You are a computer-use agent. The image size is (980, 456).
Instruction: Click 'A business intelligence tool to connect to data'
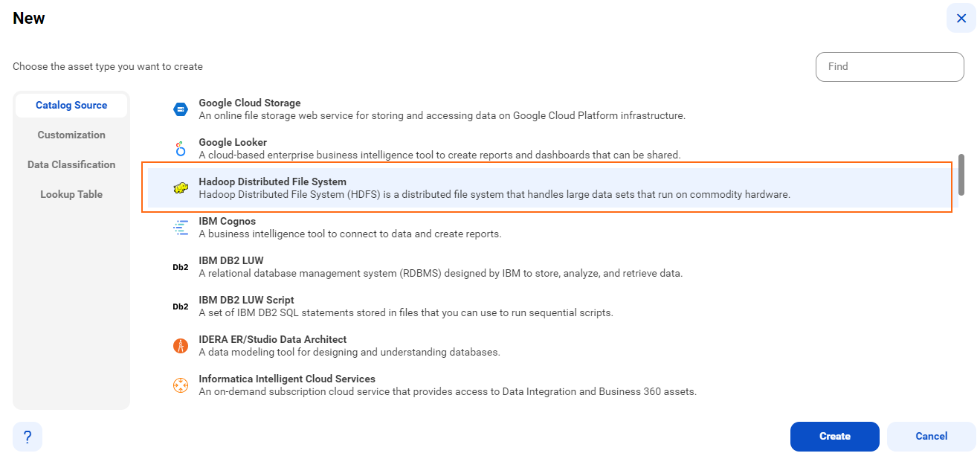(350, 234)
